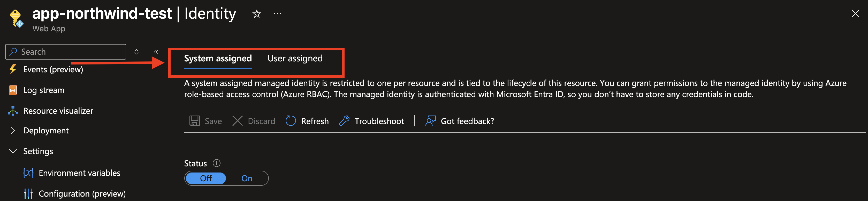The height and width of the screenshot is (201, 868).
Task: Open Environment variables item
Action: (80, 173)
